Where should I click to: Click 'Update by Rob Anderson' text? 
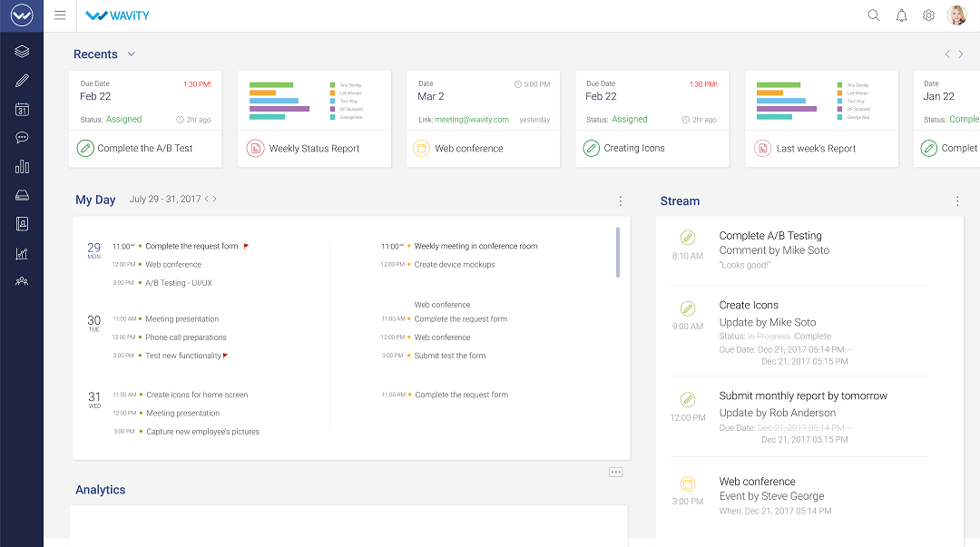(778, 413)
